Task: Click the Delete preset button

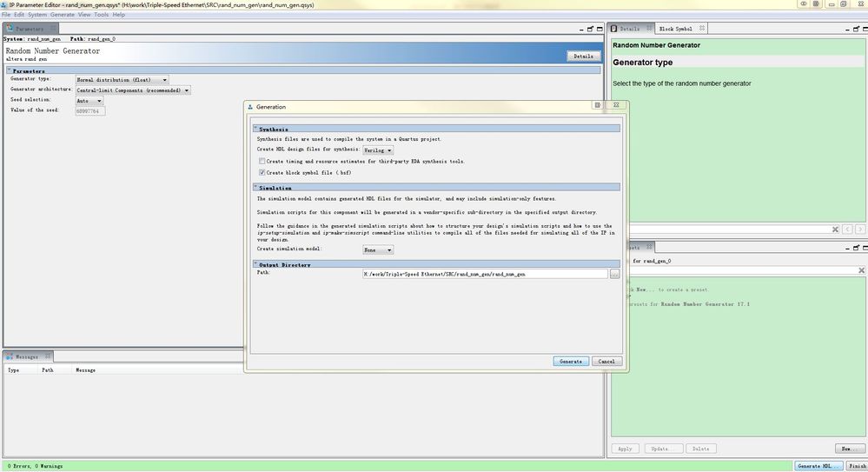Action: tap(701, 449)
